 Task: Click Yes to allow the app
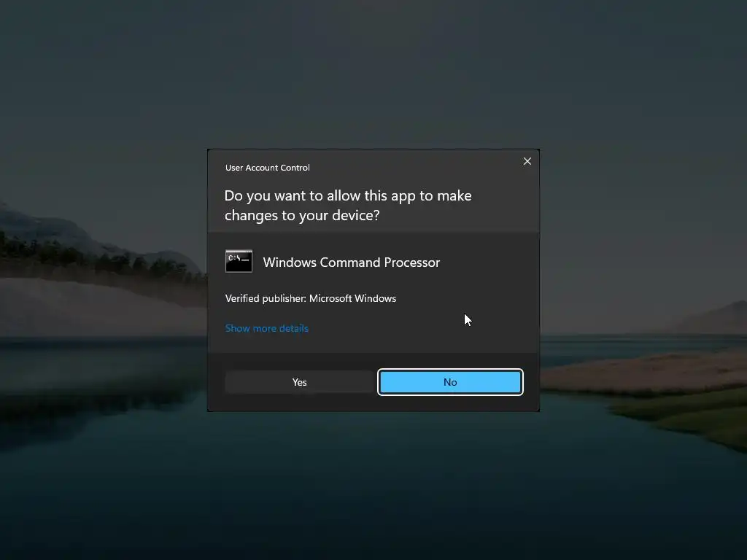click(x=299, y=382)
